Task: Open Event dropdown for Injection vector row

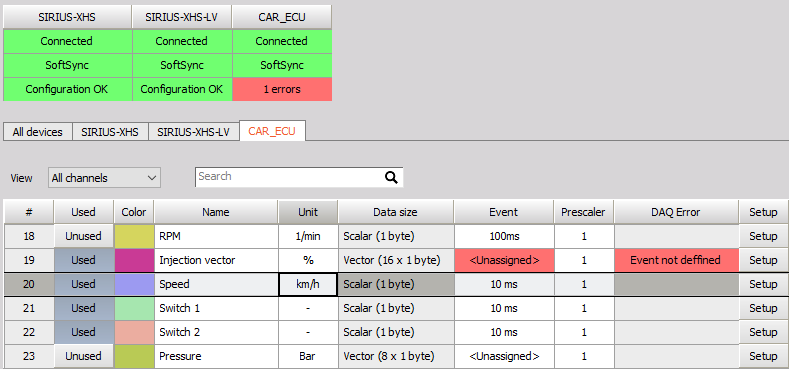Action: 504,260
